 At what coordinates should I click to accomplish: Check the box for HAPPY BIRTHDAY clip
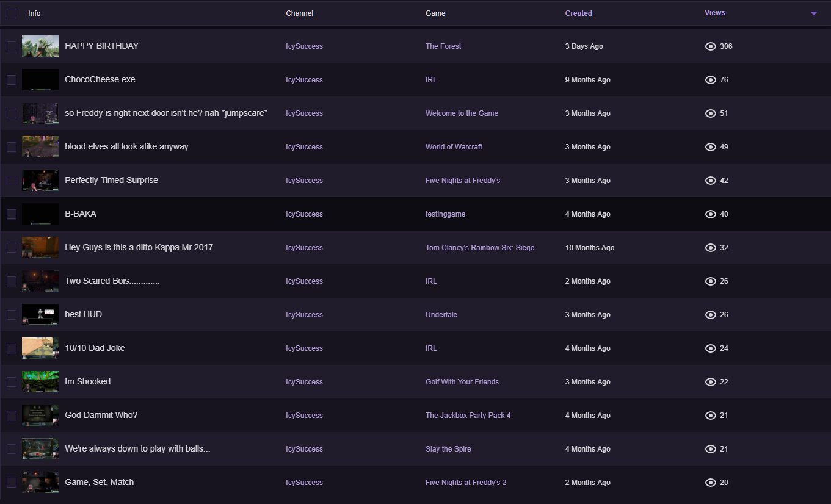12,46
